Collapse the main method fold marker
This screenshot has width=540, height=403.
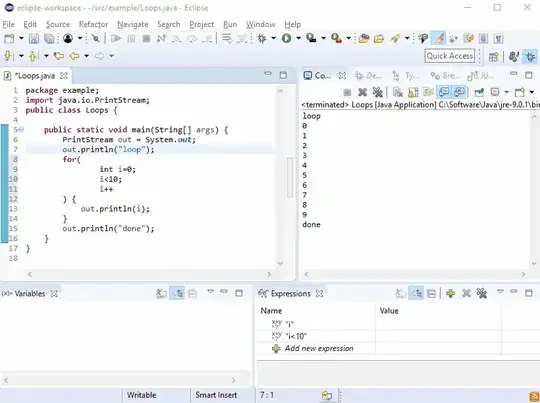tap(21, 130)
